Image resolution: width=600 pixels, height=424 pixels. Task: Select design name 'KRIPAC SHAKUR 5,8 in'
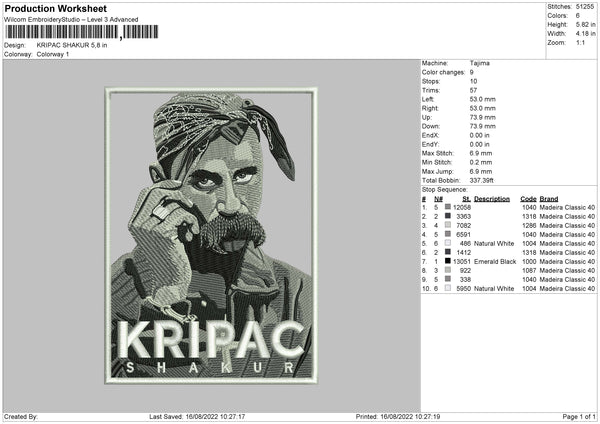72,45
